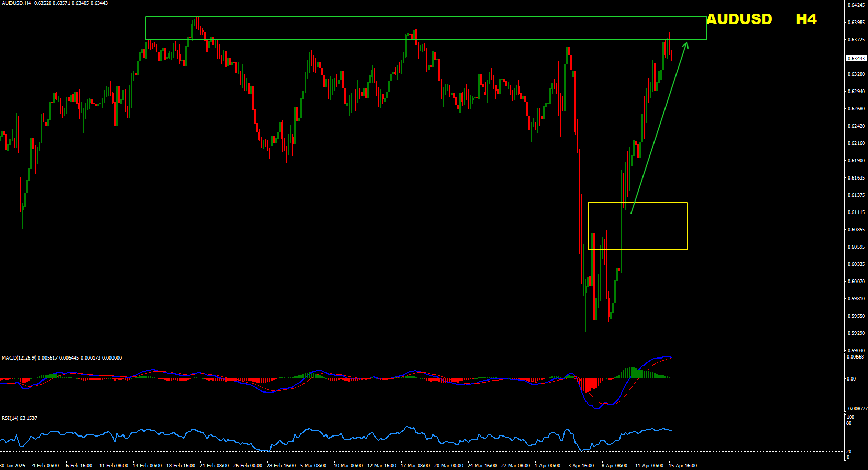Click the RSI 20 level axis label
Screen dimensions: 868x470
coord(849,452)
